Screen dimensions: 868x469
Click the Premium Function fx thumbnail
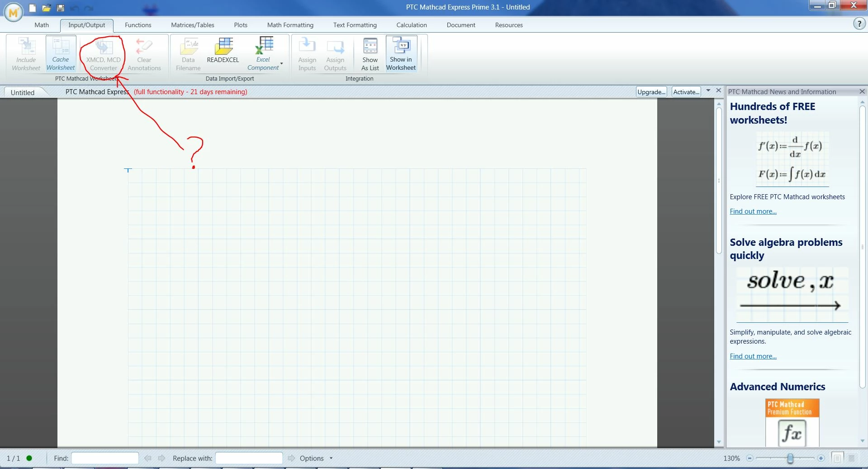pyautogui.click(x=792, y=423)
